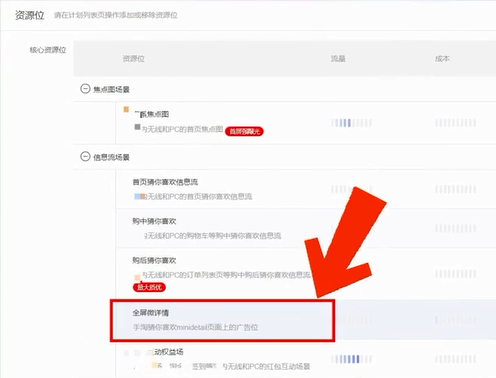This screenshot has height=378, width=496.
Task: Click the cost bar of 购中猜你喜欢 row
Action: click(x=455, y=229)
